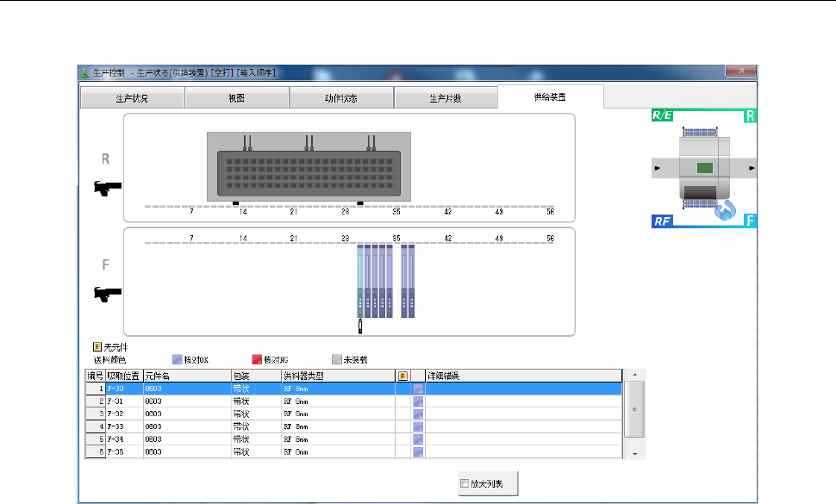Screen dimensions: 836x504
Task: Click the rear (R) side feeder gun icon
Action: [x=108, y=186]
